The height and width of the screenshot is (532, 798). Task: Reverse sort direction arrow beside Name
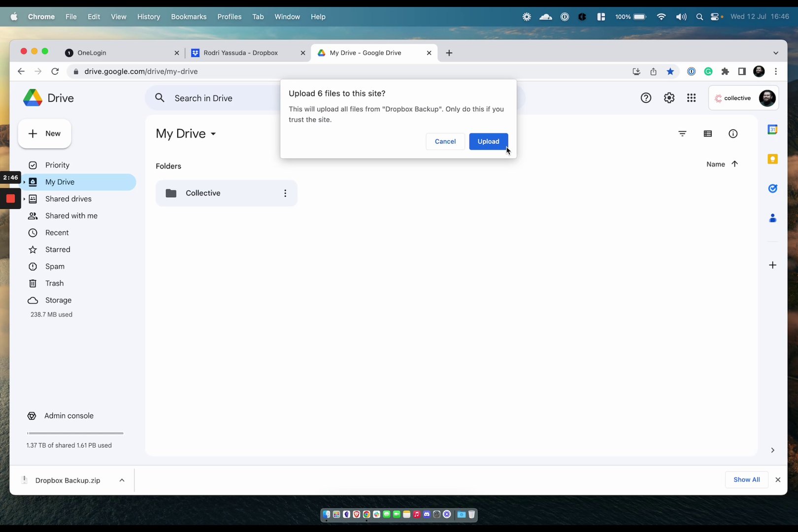[734, 164]
